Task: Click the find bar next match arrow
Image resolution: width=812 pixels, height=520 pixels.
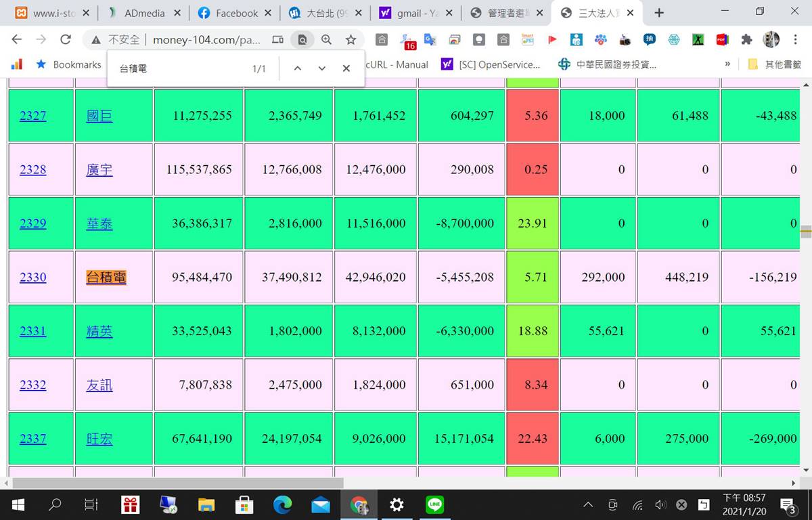Action: 321,68
